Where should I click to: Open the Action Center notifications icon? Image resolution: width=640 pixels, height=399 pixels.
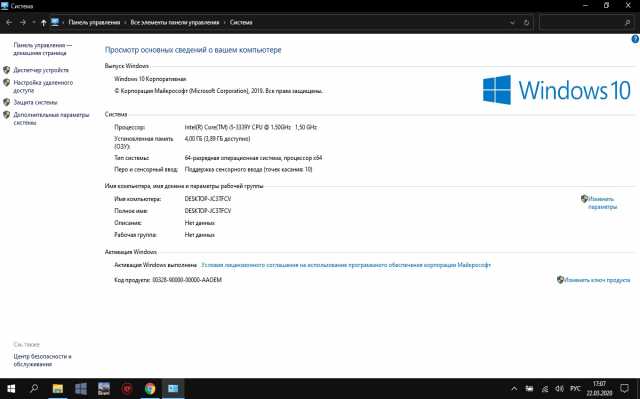[x=624, y=389]
